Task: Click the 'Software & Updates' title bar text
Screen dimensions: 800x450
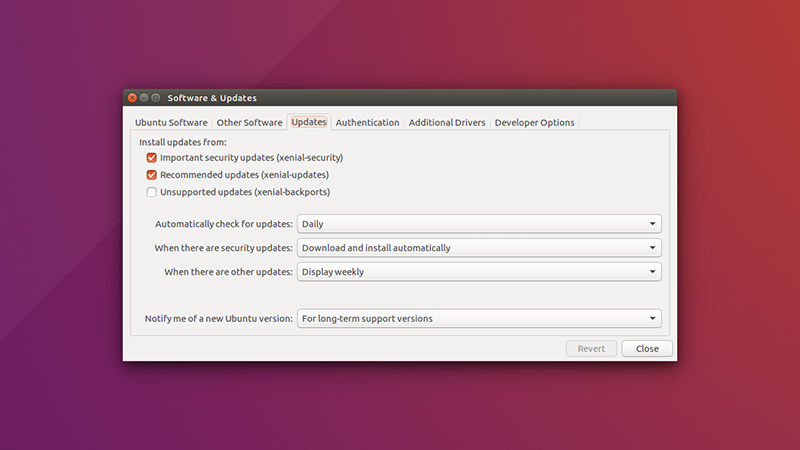Action: coord(212,98)
